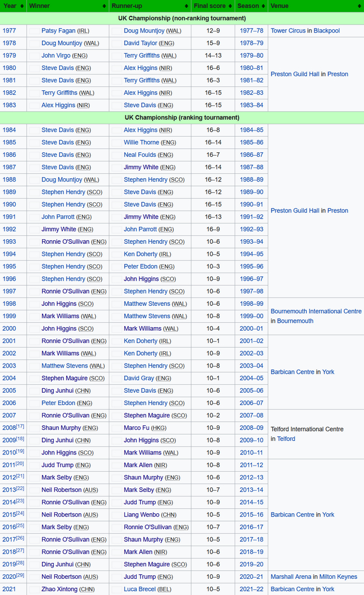Viewport: 364px width, 595px height.
Task: Click Tower Circus venue link
Action: [288, 31]
